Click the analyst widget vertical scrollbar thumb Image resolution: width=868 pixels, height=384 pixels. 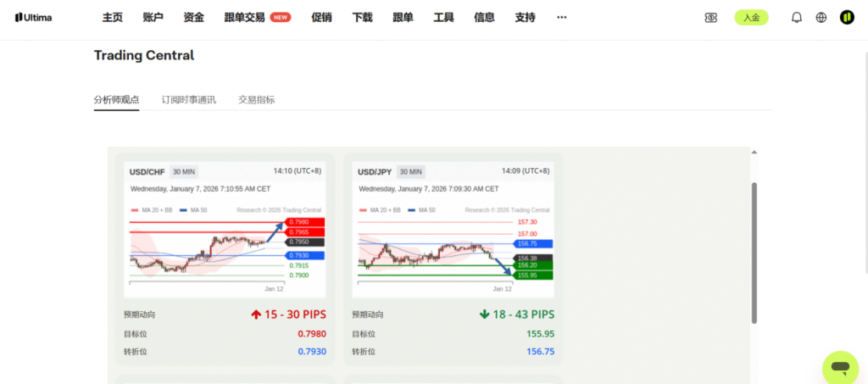(754, 253)
